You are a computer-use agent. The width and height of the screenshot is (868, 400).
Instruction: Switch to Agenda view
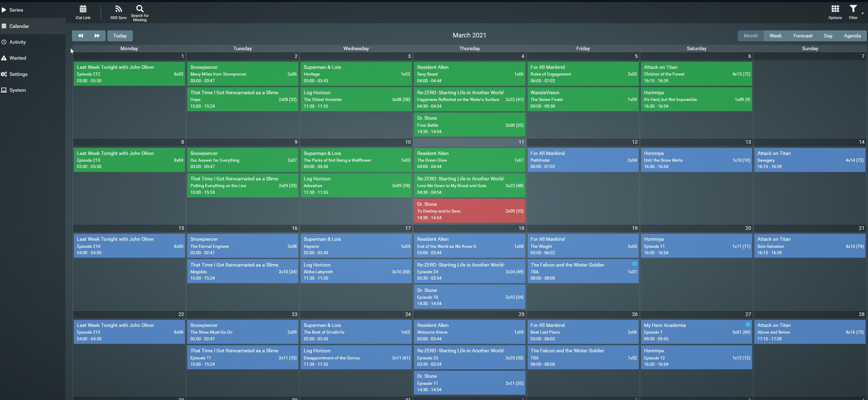click(x=852, y=36)
